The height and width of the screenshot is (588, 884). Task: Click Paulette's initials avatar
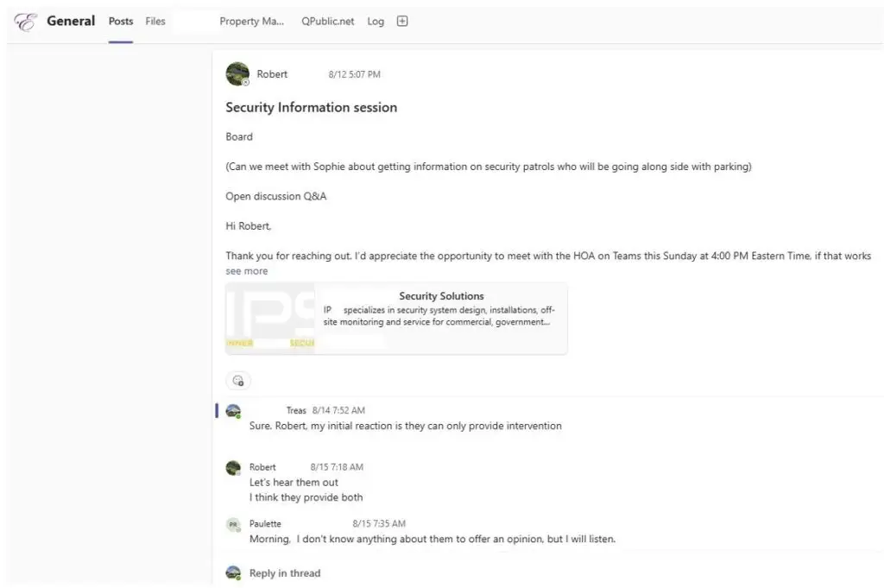point(233,524)
